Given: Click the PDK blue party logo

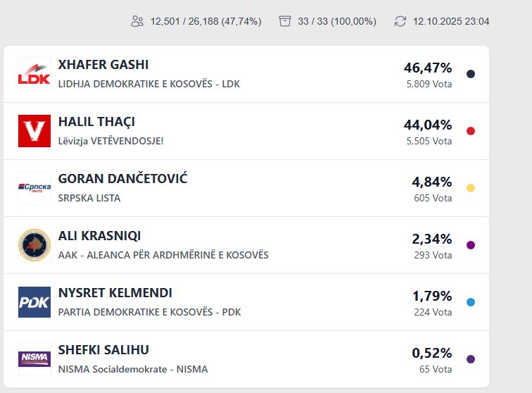Looking at the screenshot, I should click(34, 302).
